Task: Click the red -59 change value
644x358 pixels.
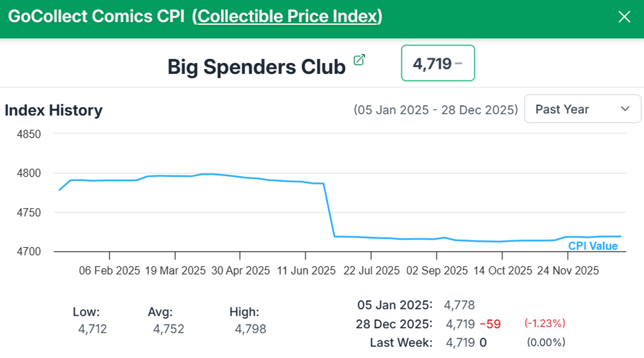Action: coord(490,324)
